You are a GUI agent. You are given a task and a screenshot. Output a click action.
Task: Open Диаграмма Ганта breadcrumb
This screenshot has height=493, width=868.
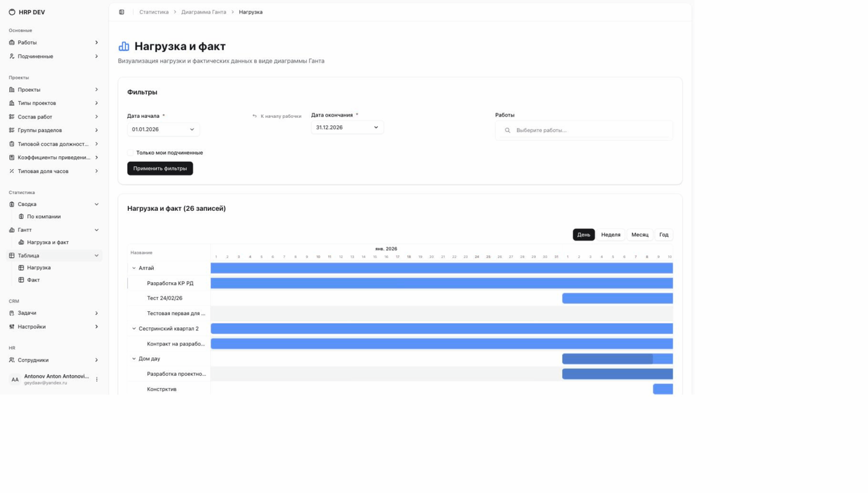click(x=203, y=12)
